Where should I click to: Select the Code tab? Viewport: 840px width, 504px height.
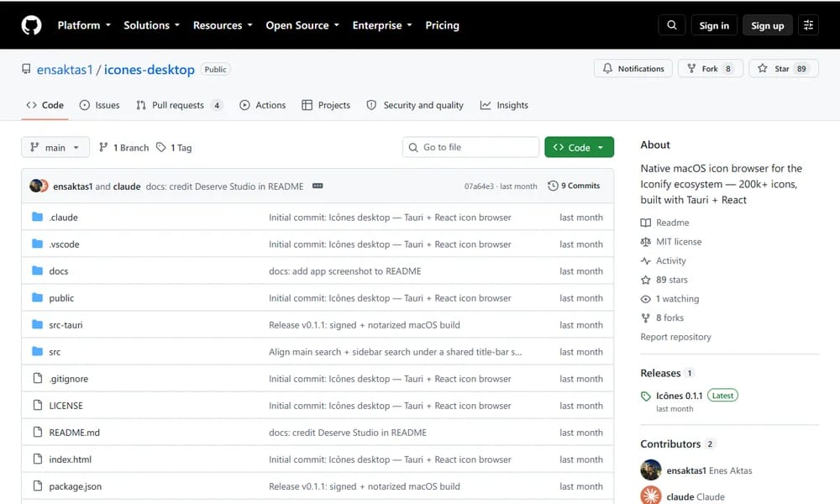pos(45,105)
